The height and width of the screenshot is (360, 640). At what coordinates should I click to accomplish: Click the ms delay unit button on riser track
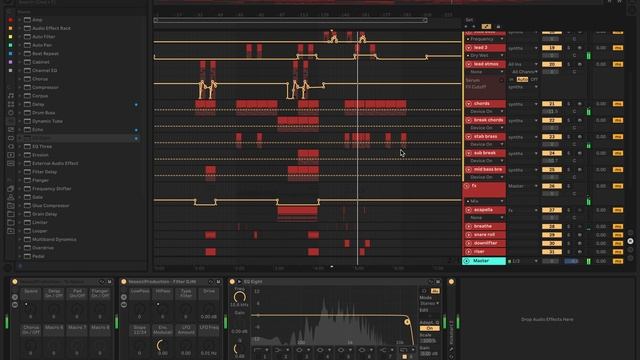tap(618, 252)
